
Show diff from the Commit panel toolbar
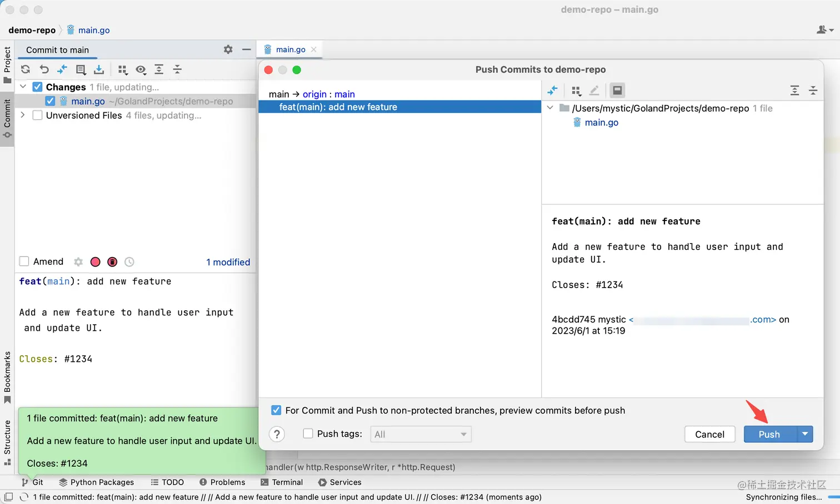click(62, 69)
